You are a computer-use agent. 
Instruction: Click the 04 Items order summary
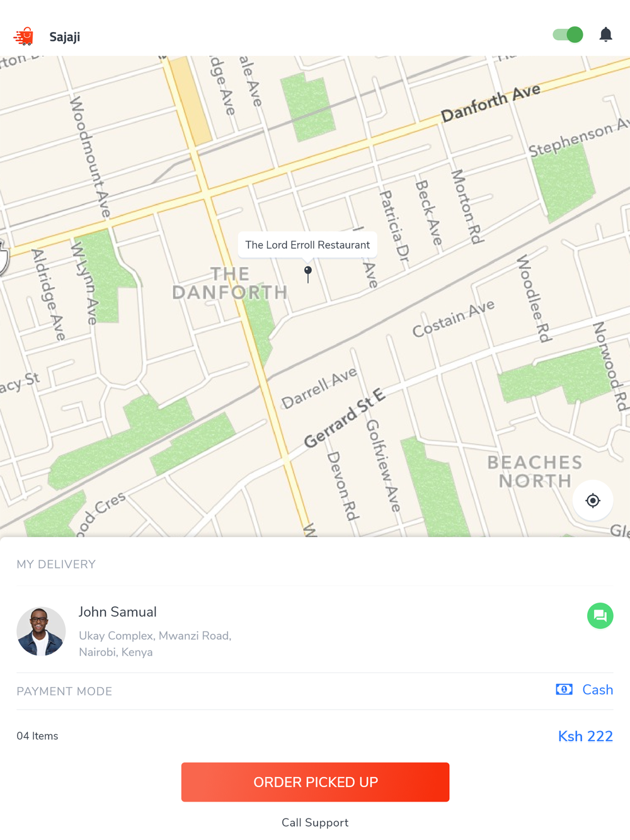click(x=37, y=736)
